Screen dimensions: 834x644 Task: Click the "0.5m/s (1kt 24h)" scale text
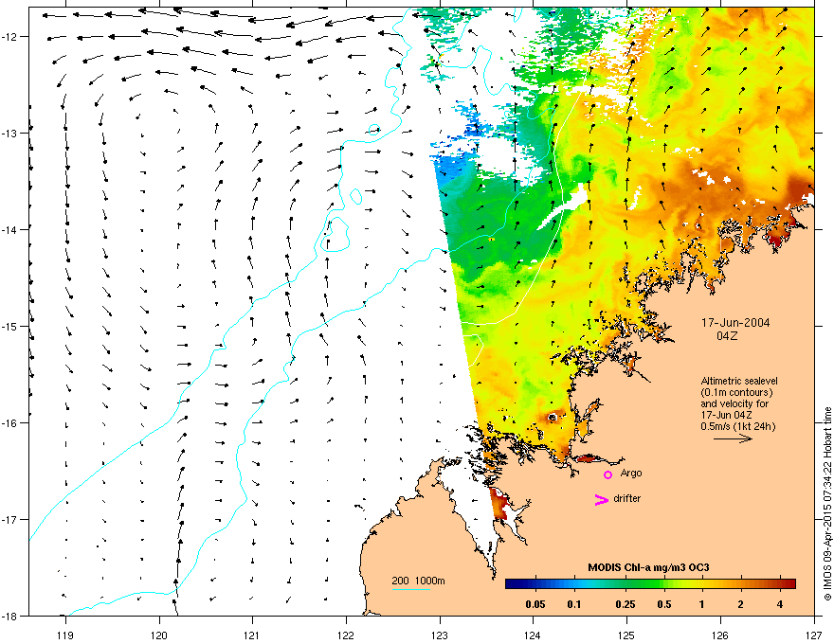click(737, 426)
